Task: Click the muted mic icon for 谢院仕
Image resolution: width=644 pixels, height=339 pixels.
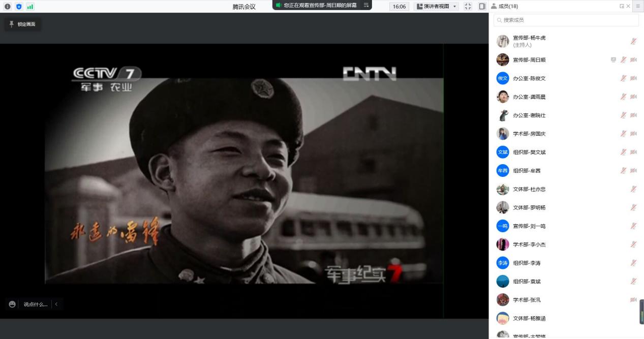Action: 623,115
